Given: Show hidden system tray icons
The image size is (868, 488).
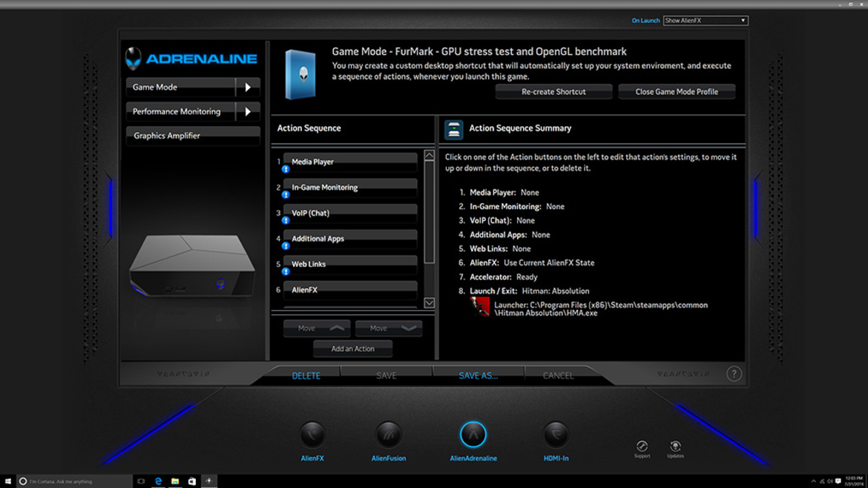Looking at the screenshot, I should click(x=813, y=481).
